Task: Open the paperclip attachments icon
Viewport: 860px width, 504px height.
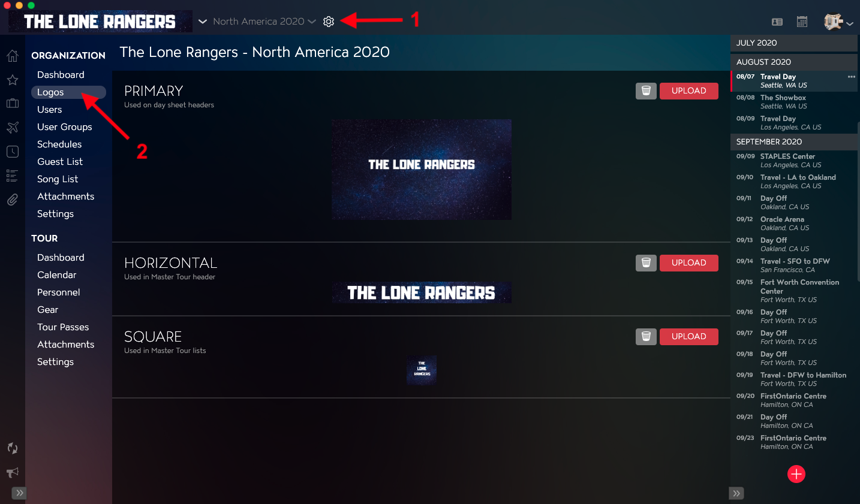Action: coord(13,200)
